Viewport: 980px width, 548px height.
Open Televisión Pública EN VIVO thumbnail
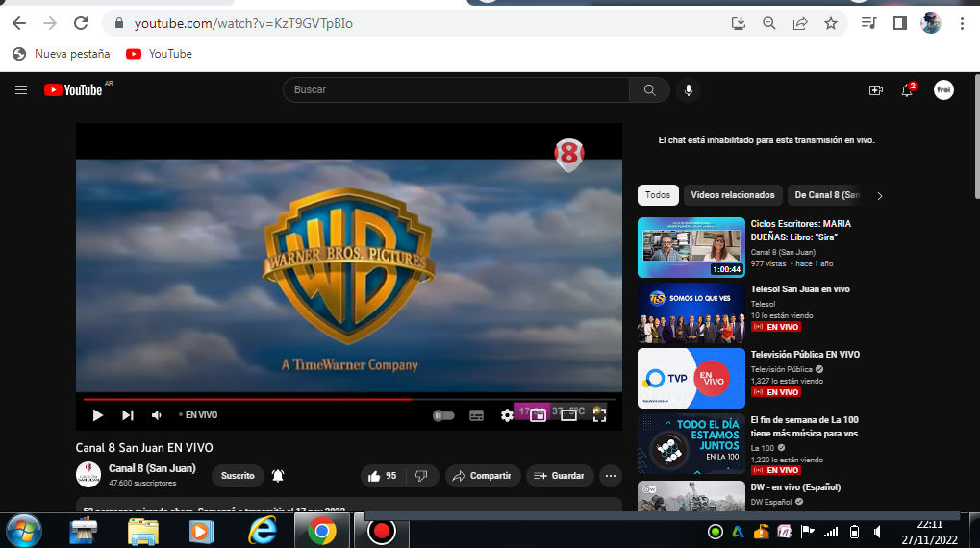point(691,378)
